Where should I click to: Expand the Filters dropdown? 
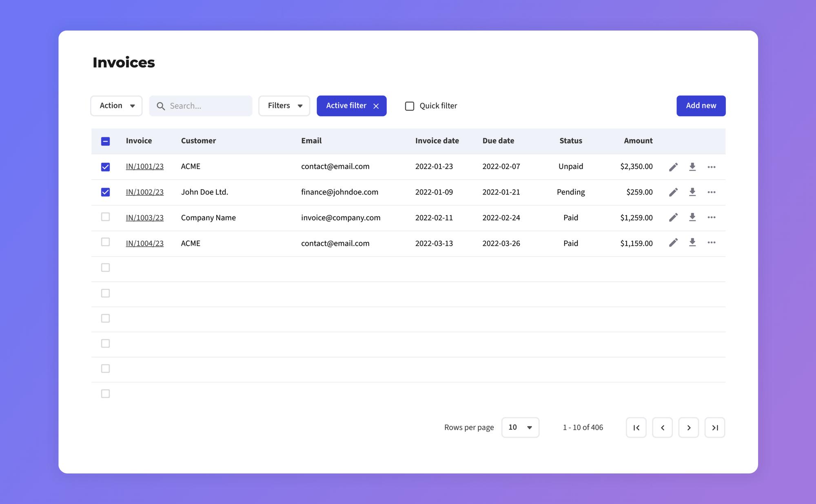284,106
